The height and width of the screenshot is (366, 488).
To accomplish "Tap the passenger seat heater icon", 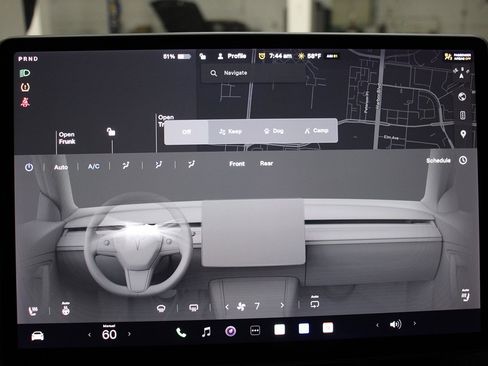I will [465, 296].
